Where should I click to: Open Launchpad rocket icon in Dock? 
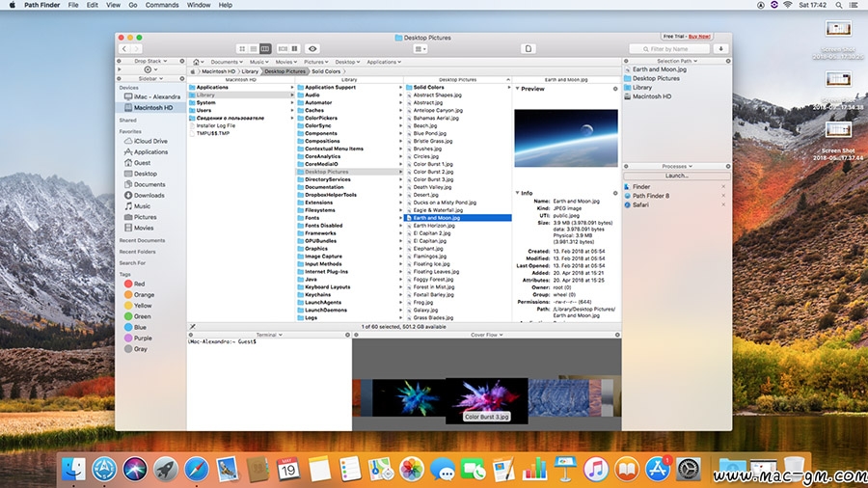click(x=166, y=469)
